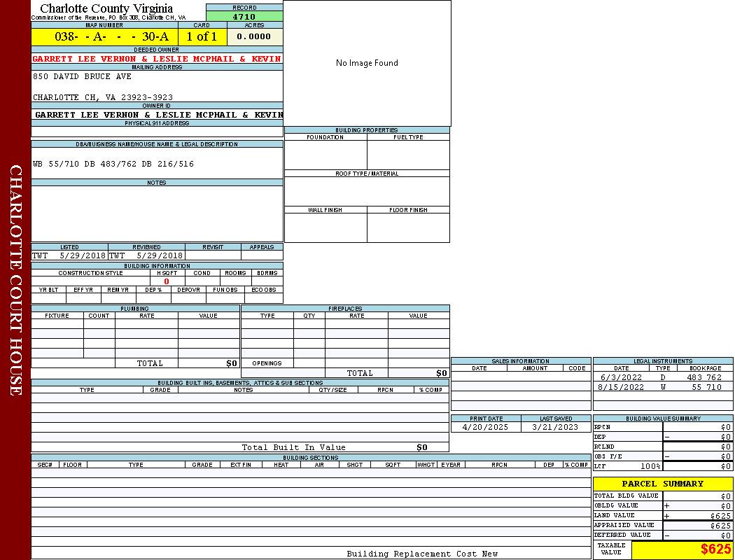Image resolution: width=735 pixels, height=560 pixels.
Task: Select legal instrument row dated 8/15/2022
Action: (x=661, y=387)
